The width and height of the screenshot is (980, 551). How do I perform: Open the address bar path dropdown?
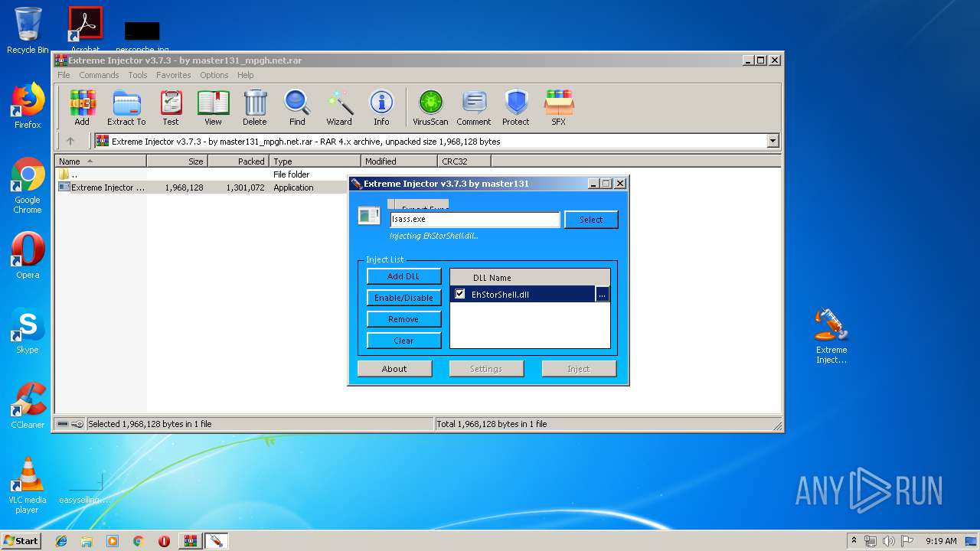coord(773,141)
